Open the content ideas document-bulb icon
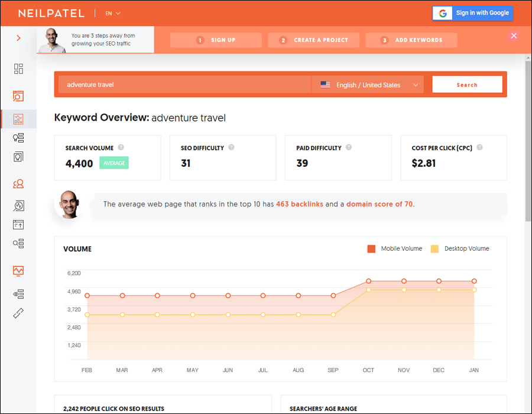532x414 pixels. (x=18, y=157)
